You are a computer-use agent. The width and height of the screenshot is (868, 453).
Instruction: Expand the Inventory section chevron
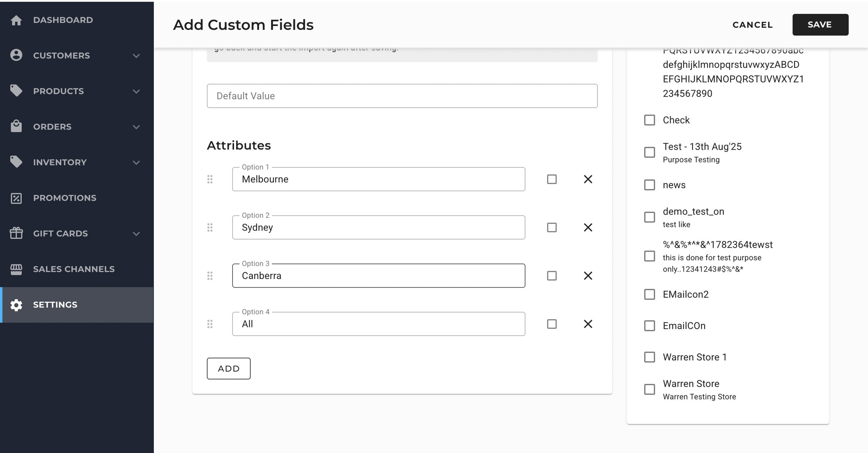(x=136, y=162)
